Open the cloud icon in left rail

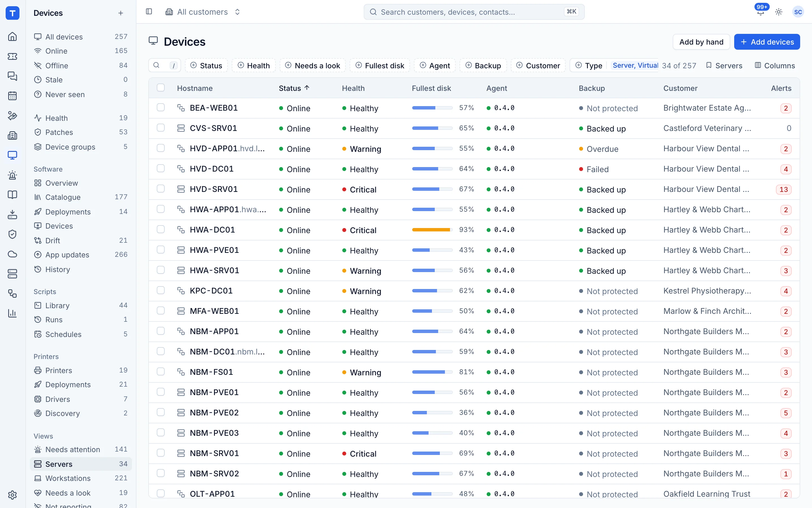12,254
